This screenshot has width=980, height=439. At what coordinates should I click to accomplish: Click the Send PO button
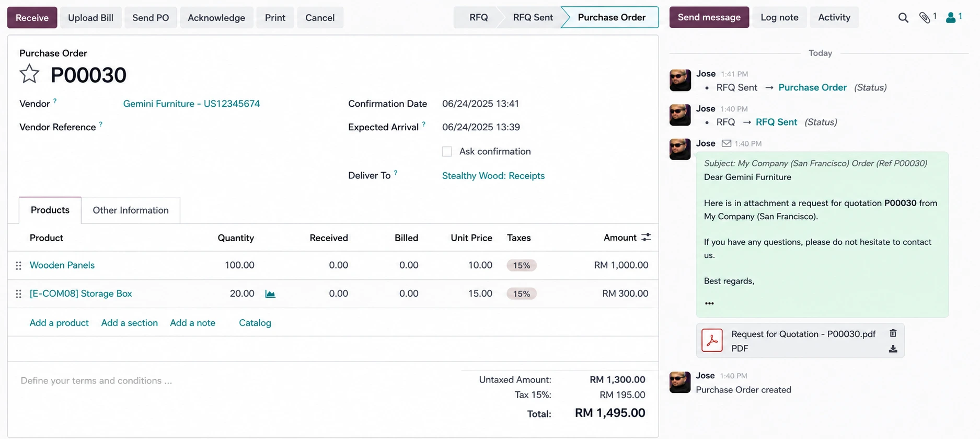(151, 18)
